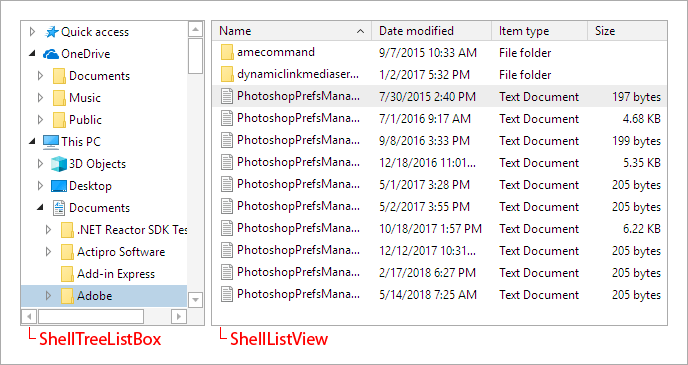Expand the Adobe folder node
688x365 pixels.
click(x=48, y=296)
